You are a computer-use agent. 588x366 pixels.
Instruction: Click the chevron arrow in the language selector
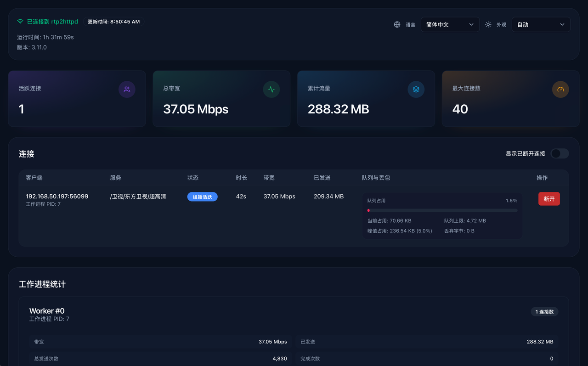coord(471,25)
